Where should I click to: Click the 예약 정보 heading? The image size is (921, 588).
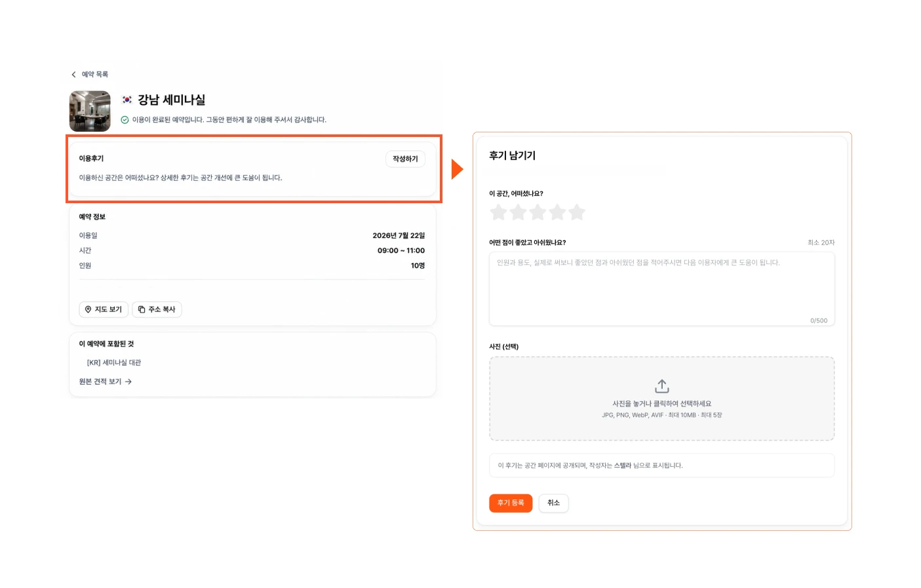[x=92, y=217]
